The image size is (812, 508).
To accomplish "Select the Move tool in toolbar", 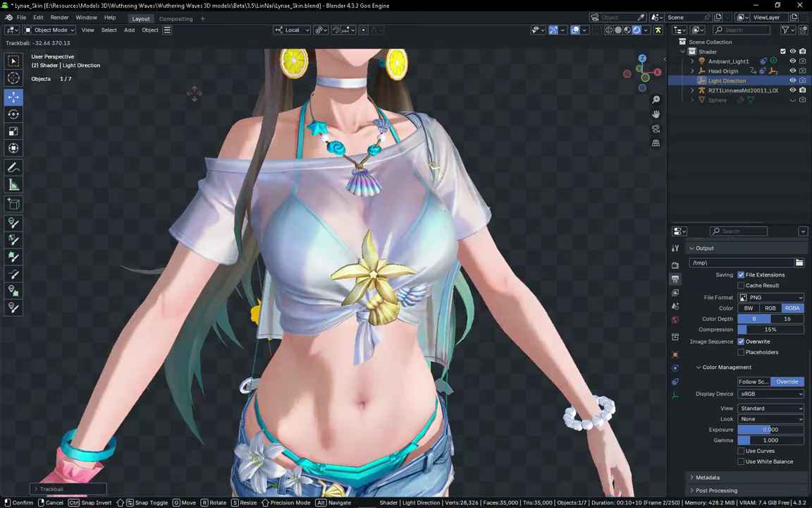I will pos(13,97).
